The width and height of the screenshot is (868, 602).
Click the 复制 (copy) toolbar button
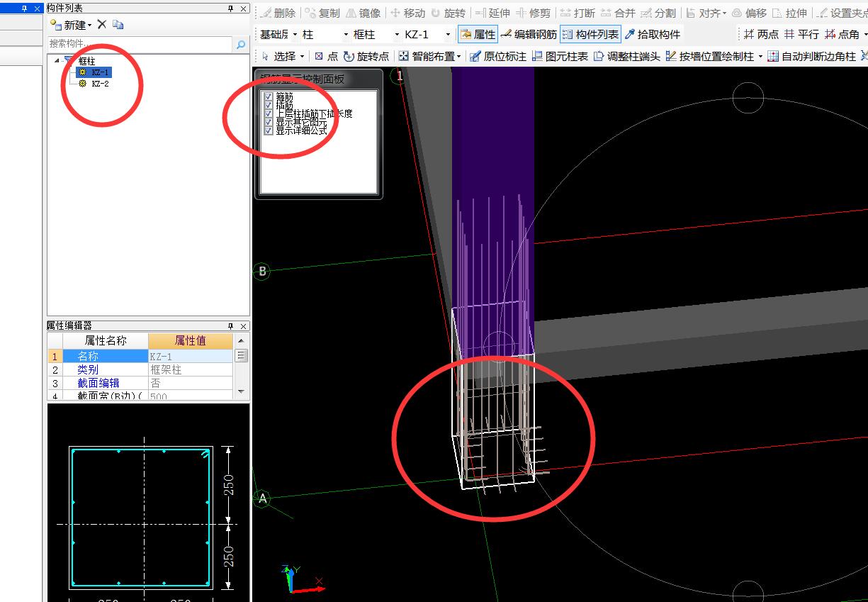pyautogui.click(x=322, y=13)
